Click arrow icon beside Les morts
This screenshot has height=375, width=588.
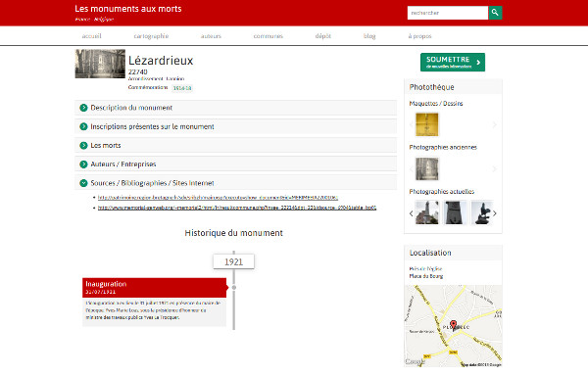point(83,145)
